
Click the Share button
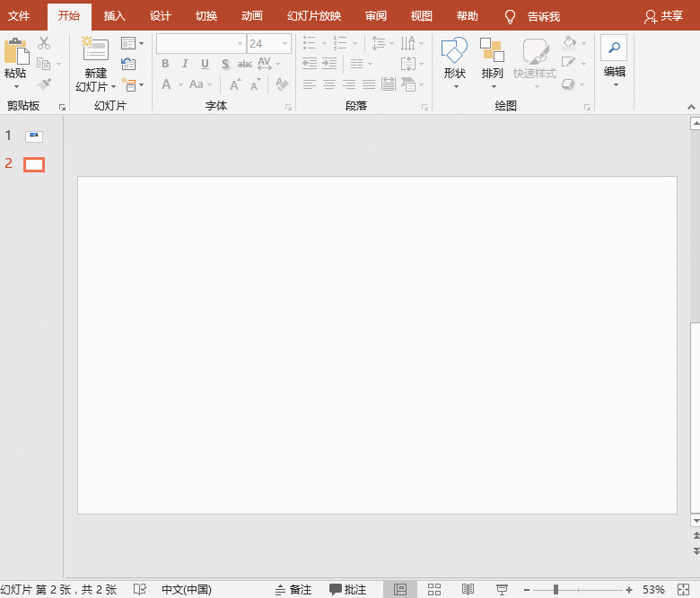pyautogui.click(x=664, y=16)
